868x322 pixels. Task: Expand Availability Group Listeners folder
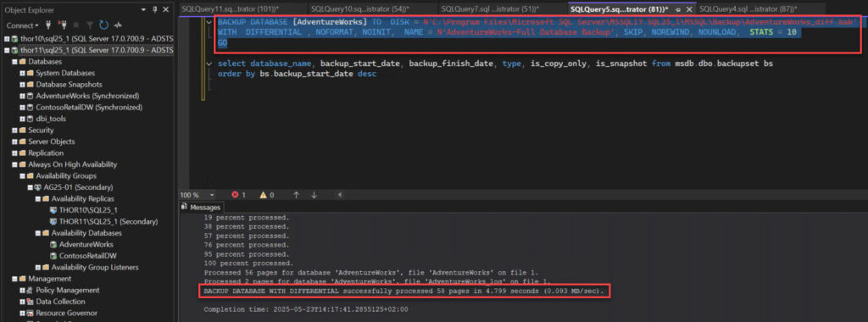coord(37,267)
